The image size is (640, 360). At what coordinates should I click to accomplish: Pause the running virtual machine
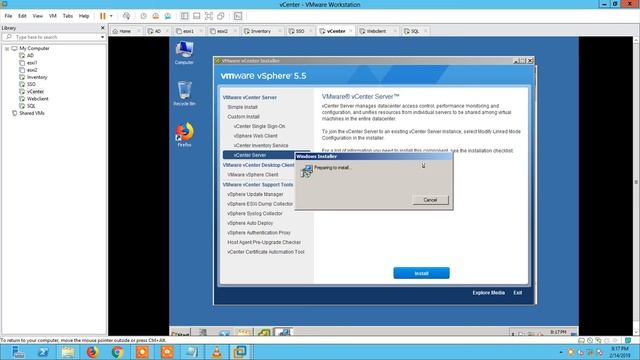point(102,16)
